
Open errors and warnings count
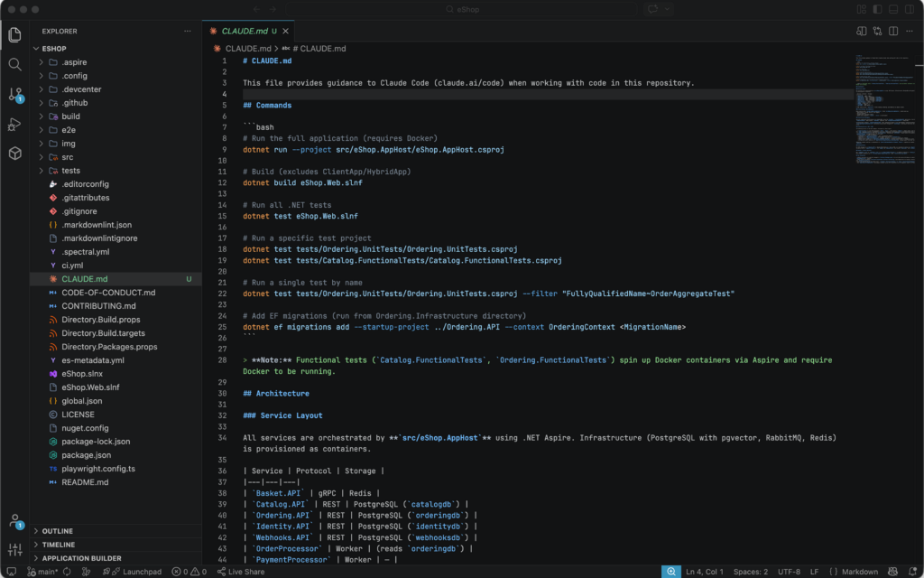coord(189,572)
